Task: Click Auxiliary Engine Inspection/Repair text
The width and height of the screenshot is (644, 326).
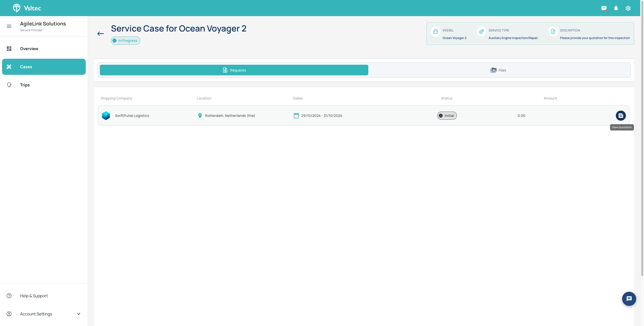Action: (513, 38)
